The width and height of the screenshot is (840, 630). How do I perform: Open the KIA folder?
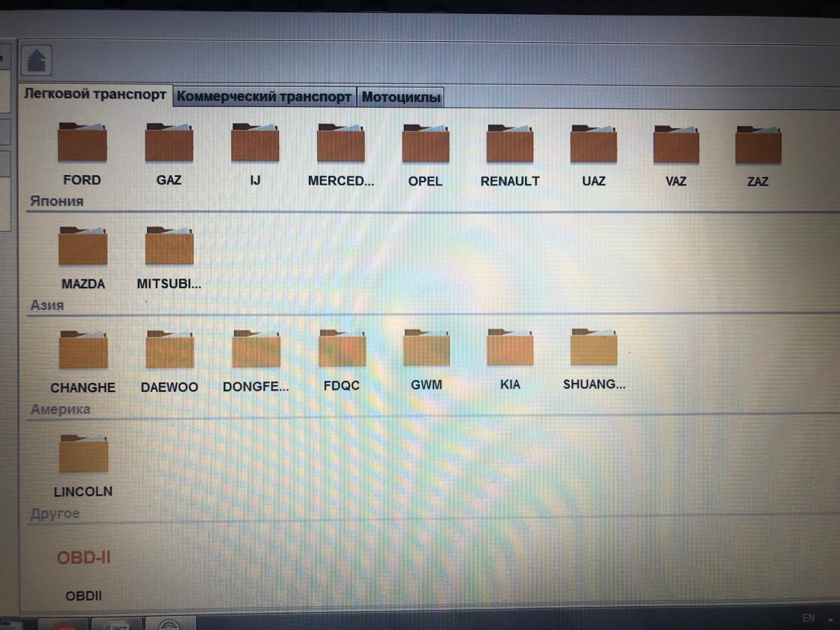[x=510, y=346]
